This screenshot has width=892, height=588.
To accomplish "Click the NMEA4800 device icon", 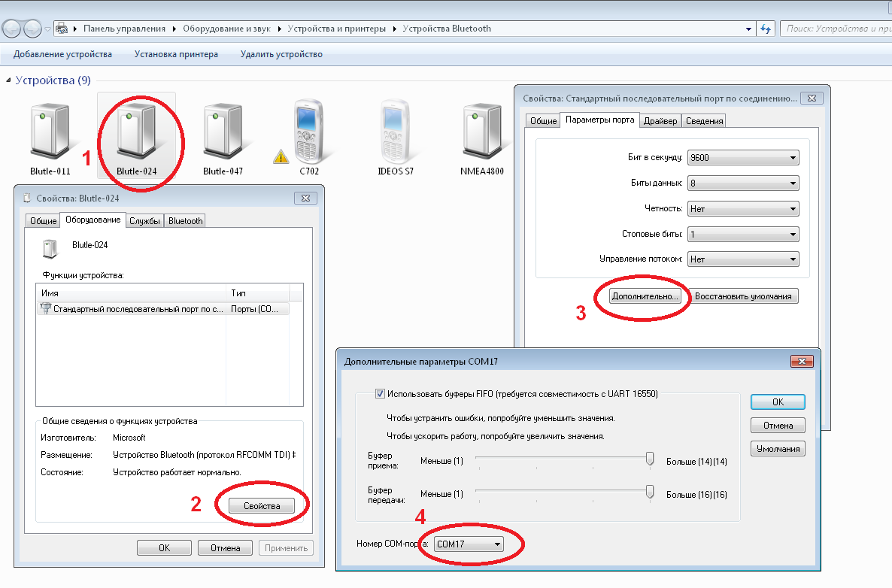I will [482, 131].
